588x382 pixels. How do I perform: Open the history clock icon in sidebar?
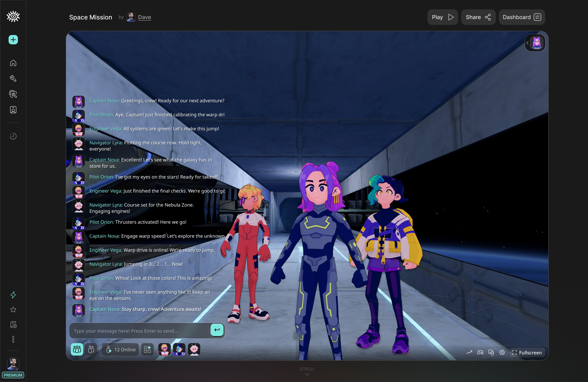[13, 136]
